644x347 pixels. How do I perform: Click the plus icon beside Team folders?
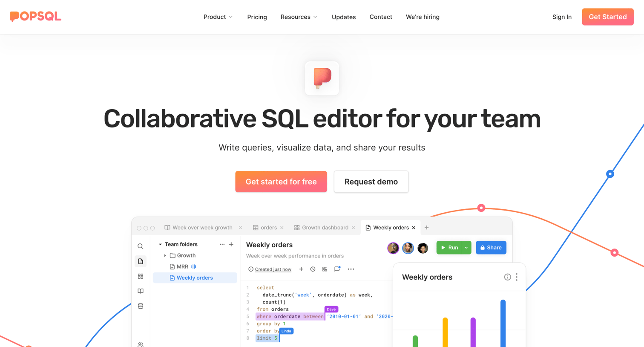(x=231, y=244)
